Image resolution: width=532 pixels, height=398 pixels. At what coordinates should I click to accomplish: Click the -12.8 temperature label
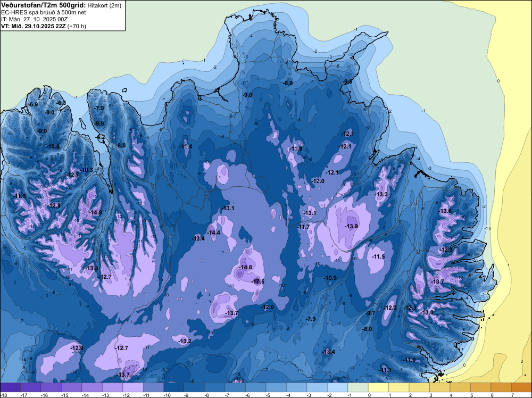(x=54, y=205)
